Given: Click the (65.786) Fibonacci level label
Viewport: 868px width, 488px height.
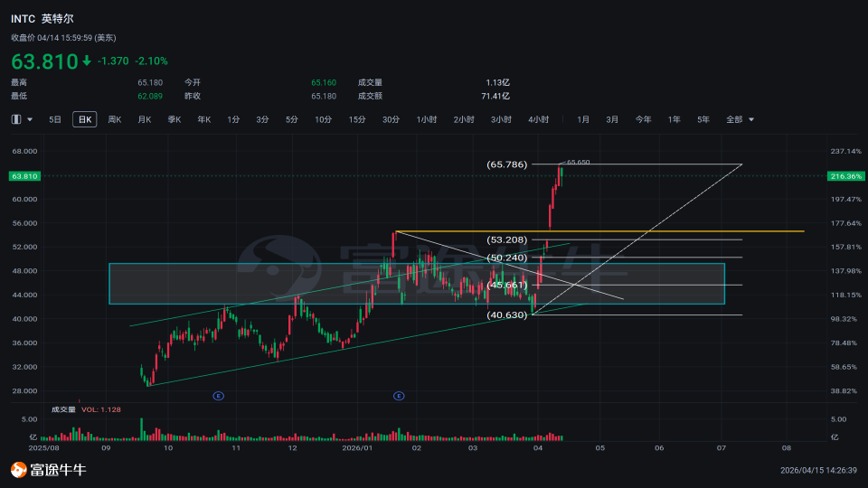Looking at the screenshot, I should tap(507, 164).
